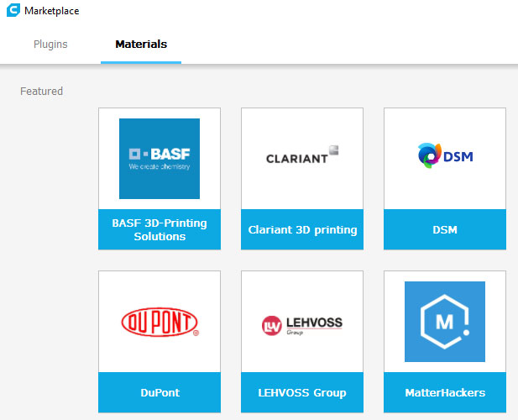Click the MatterHackers hexagon logo
The image size is (518, 420).
[x=445, y=321]
